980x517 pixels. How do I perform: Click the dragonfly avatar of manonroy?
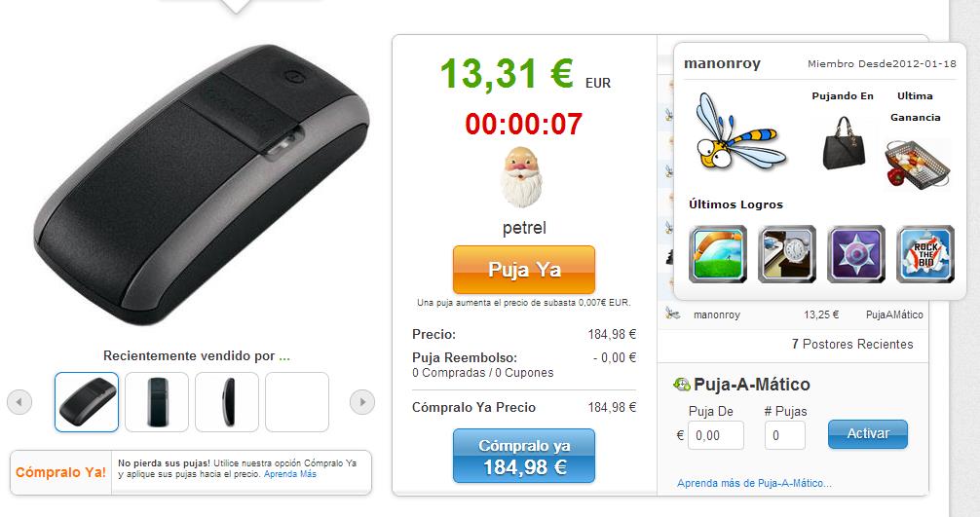coord(741,131)
